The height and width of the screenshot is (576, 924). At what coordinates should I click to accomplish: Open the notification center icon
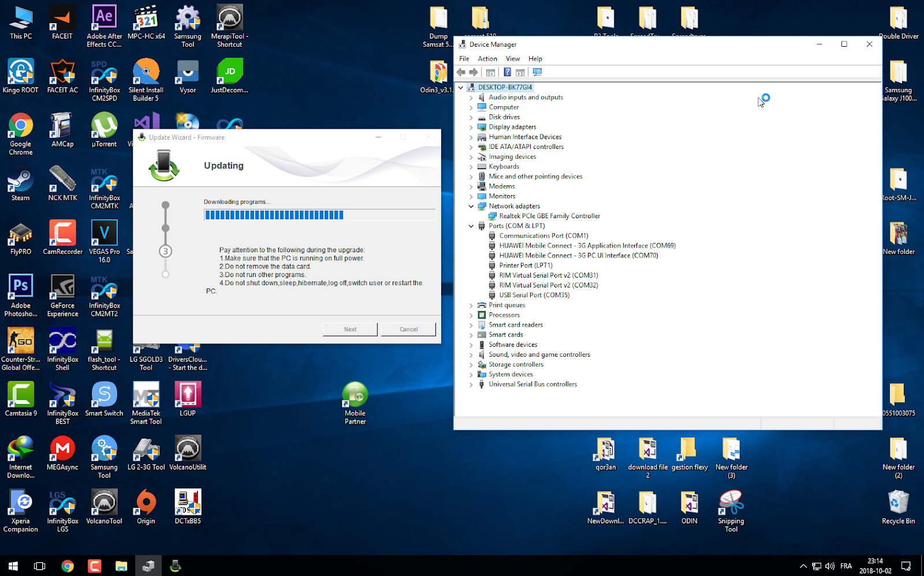906,566
